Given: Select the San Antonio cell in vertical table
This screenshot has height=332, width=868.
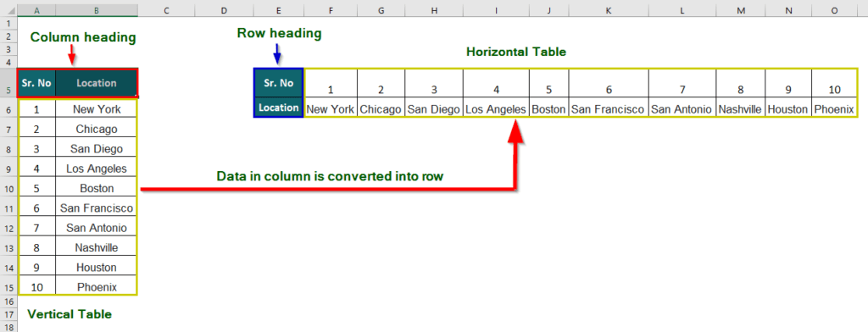Looking at the screenshot, I should (97, 228).
